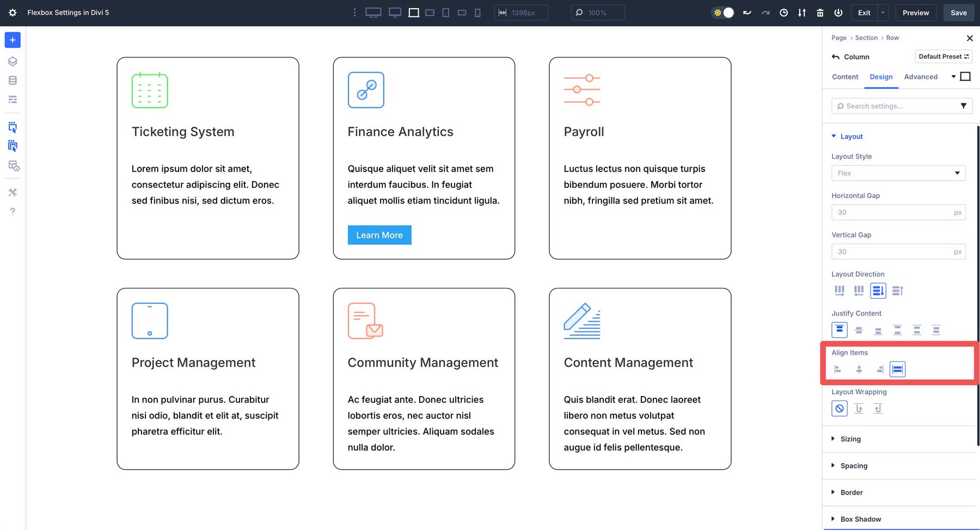Select the phone view device icon
The width and height of the screenshot is (980, 530).
[477, 13]
